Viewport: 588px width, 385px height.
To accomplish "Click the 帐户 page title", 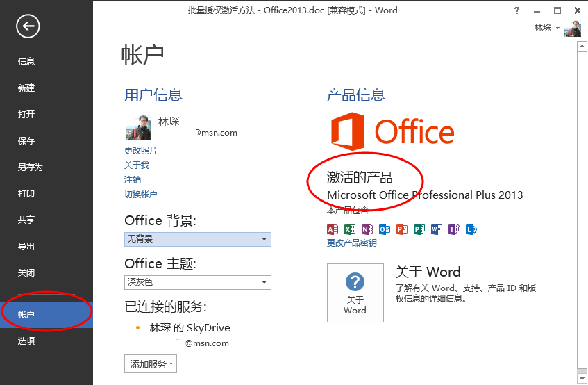I will coord(142,55).
